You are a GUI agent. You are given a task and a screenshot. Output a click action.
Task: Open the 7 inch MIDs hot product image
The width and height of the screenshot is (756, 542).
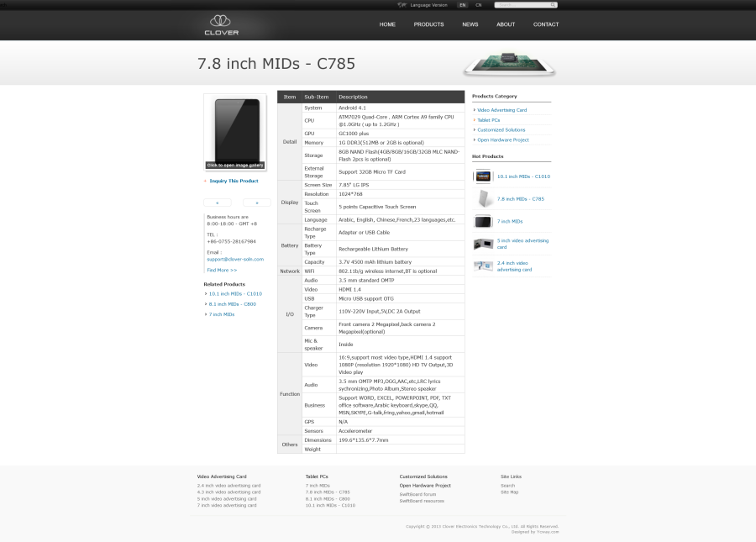[x=482, y=222]
